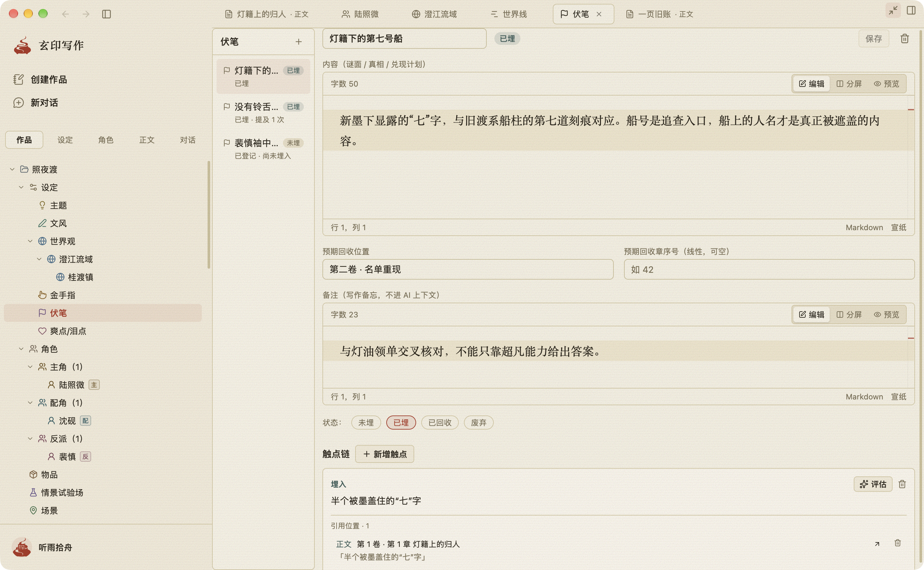Set status to 已埋
Screen dimensions: 924x570
(x=401, y=423)
